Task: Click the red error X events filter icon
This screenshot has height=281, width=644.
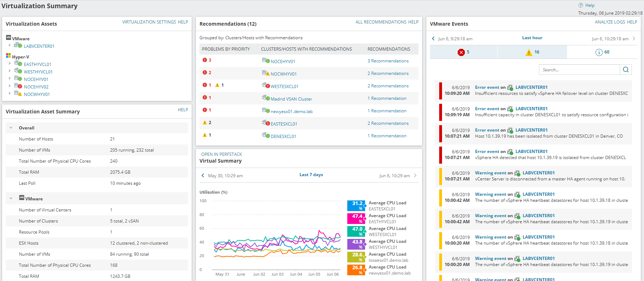Action: coord(461,52)
